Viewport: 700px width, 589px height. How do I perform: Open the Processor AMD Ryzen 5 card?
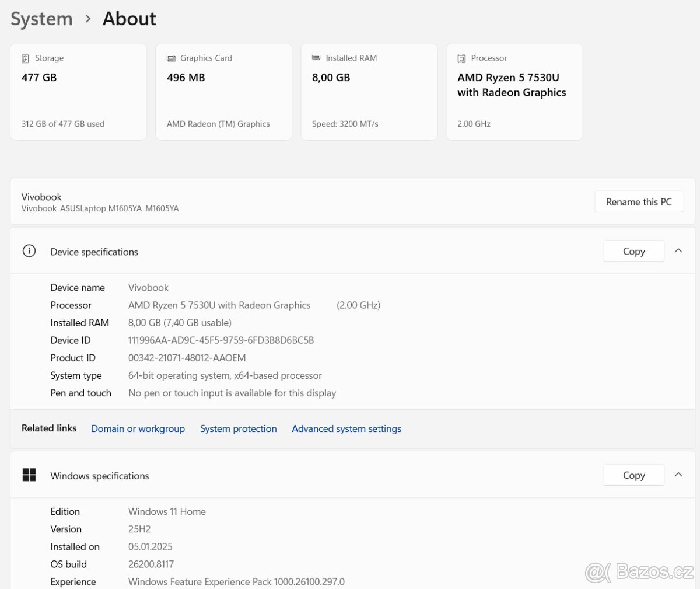coord(514,92)
